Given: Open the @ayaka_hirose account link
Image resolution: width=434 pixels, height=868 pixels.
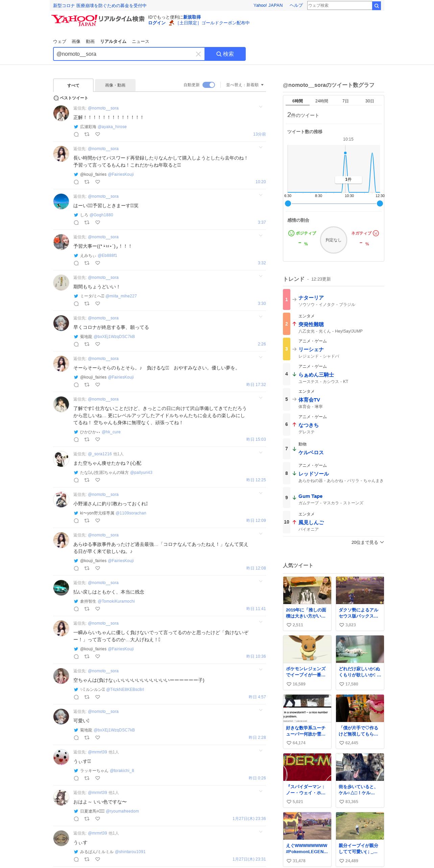Looking at the screenshot, I should point(112,127).
